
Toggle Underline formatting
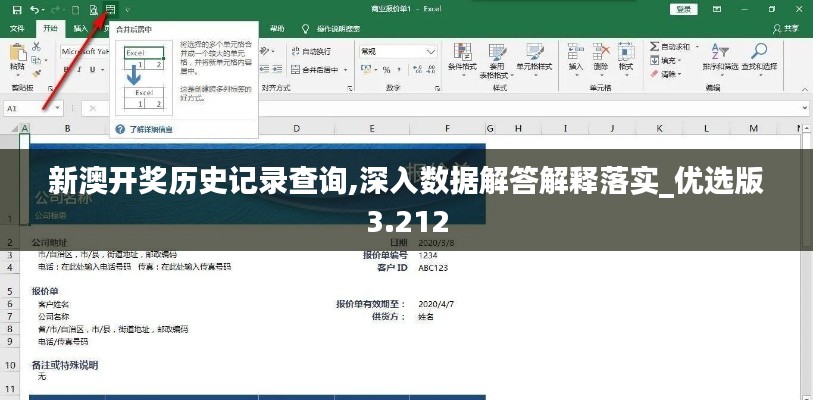pyautogui.click(x=92, y=70)
